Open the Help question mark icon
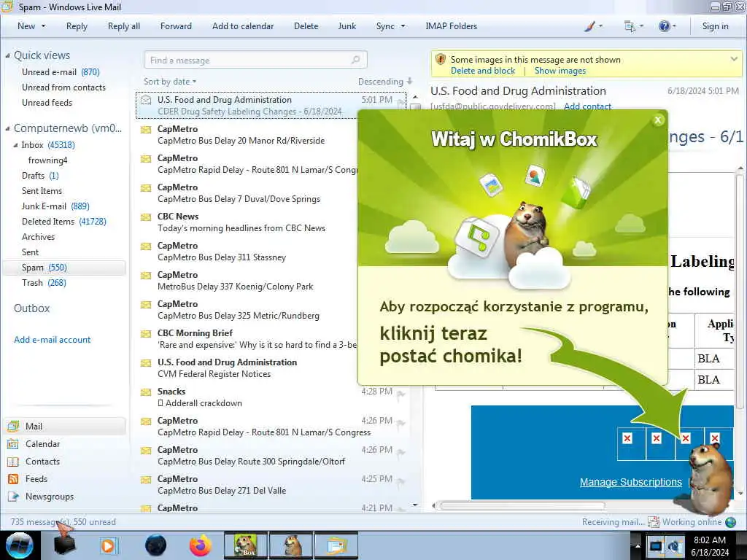The height and width of the screenshot is (560, 747). pos(664,26)
